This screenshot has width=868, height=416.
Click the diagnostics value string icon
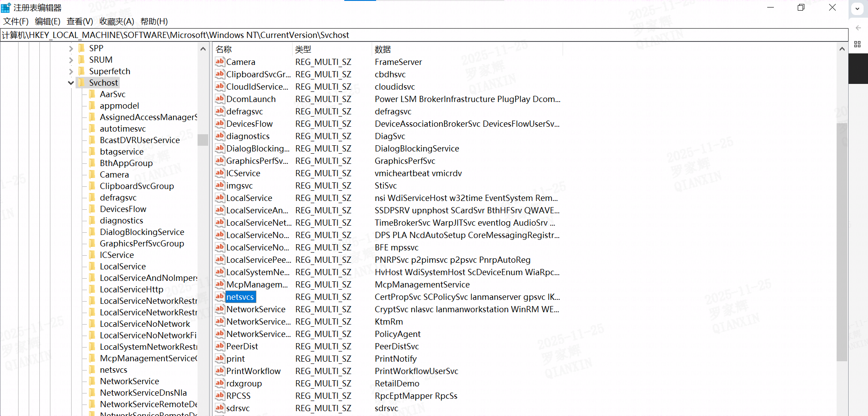tap(220, 136)
